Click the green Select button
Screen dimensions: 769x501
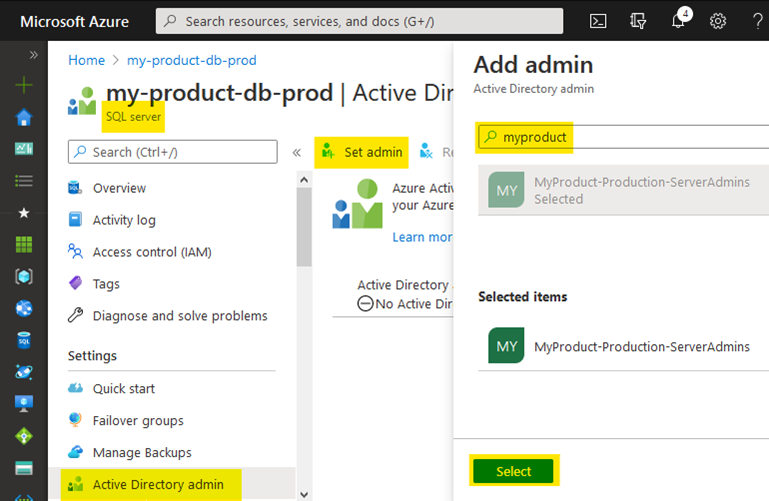(514, 471)
